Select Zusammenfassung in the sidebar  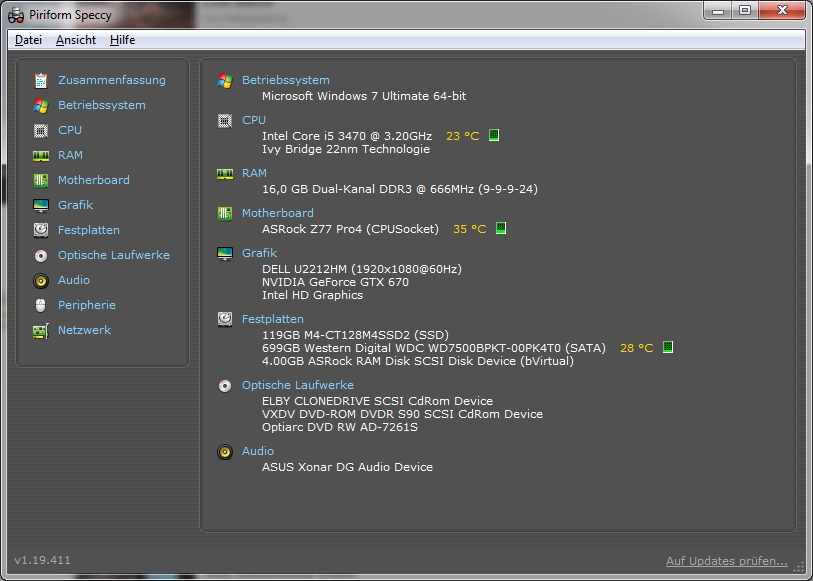(x=112, y=80)
